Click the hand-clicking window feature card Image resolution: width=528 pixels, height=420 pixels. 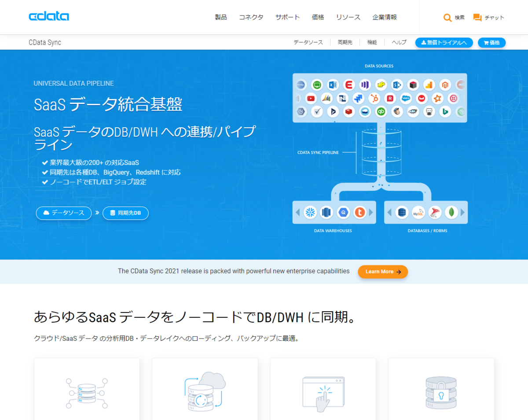pos(323,389)
